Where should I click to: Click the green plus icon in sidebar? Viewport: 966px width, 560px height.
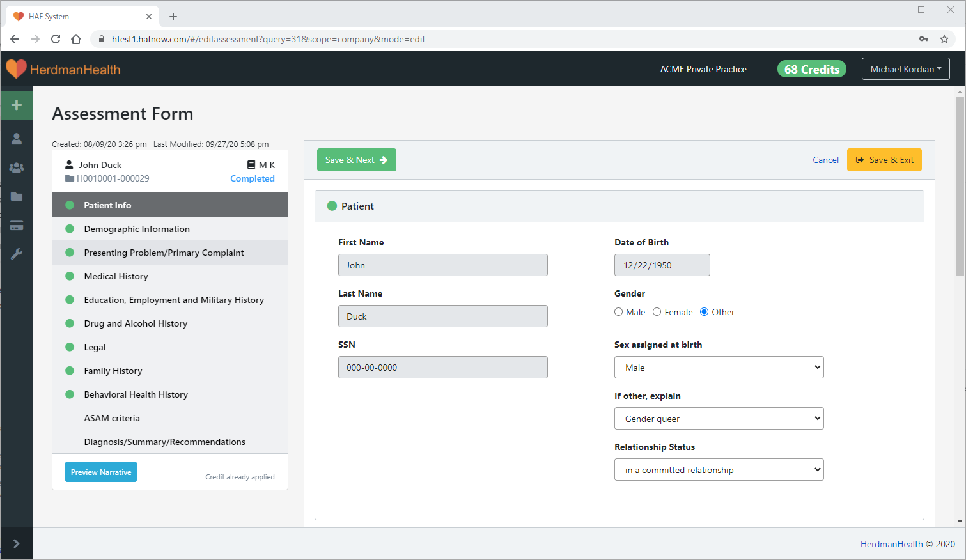pos(17,105)
